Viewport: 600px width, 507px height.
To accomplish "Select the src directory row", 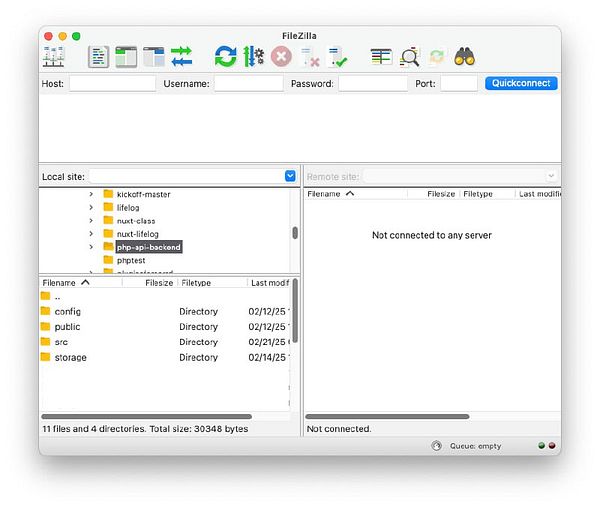I will tap(165, 342).
